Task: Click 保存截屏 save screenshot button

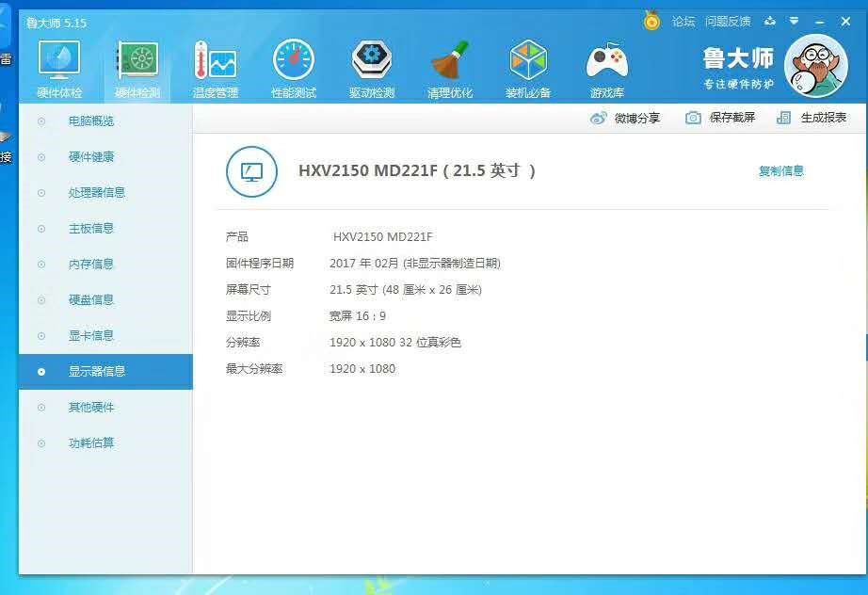Action: click(x=732, y=118)
